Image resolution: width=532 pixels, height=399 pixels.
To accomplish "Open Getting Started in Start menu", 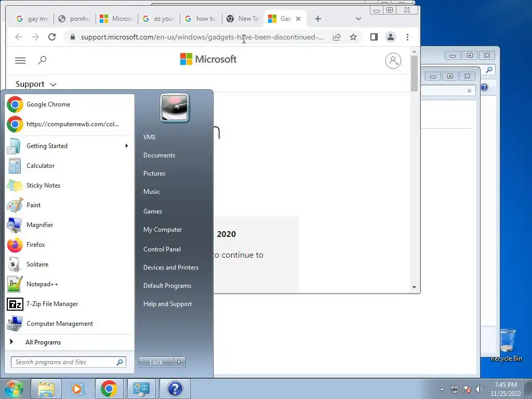I will pyautogui.click(x=70, y=146).
